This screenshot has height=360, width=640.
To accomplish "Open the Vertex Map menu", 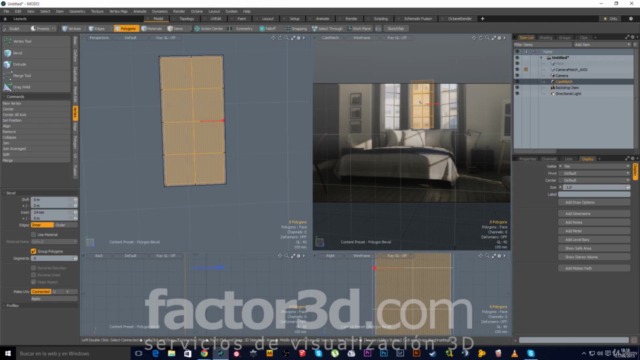I will tap(118, 11).
